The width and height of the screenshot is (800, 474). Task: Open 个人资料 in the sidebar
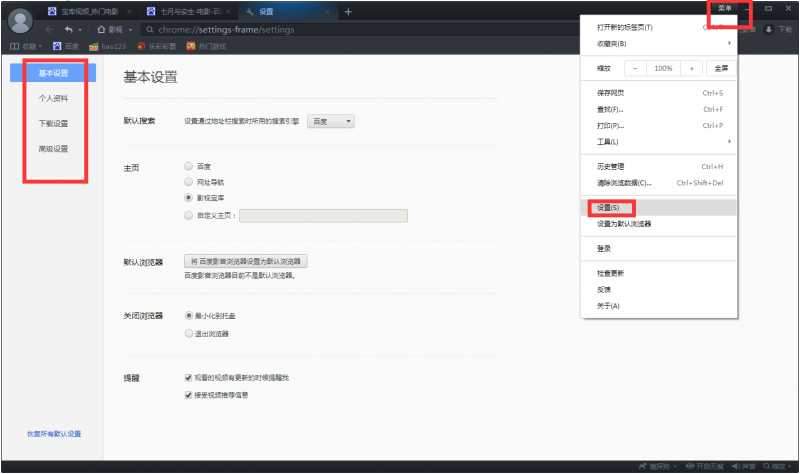click(x=53, y=98)
